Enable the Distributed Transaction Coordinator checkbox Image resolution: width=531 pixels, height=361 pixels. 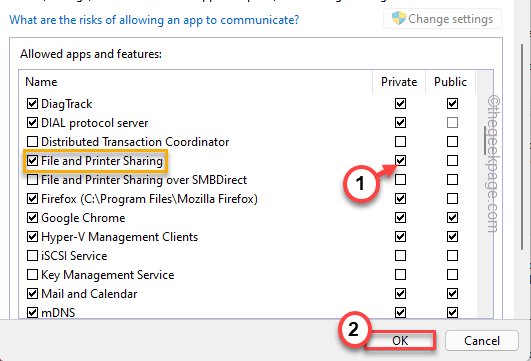(x=32, y=142)
